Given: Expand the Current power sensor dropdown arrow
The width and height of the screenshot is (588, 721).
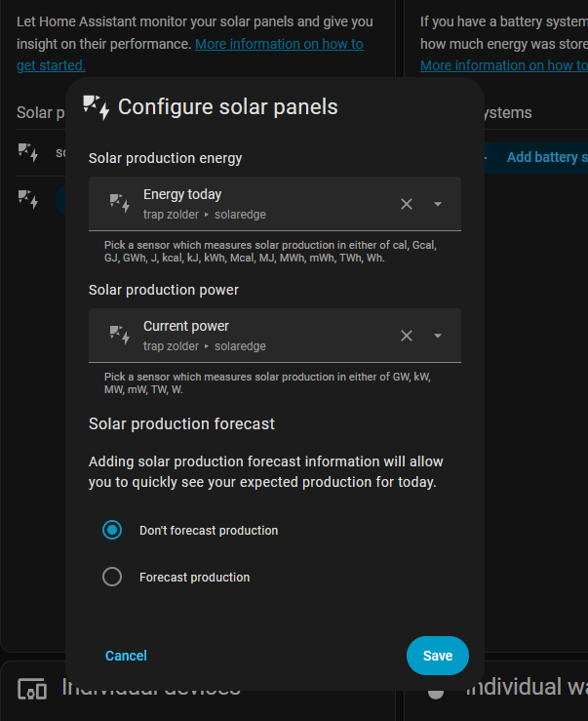Looking at the screenshot, I should tap(438, 336).
